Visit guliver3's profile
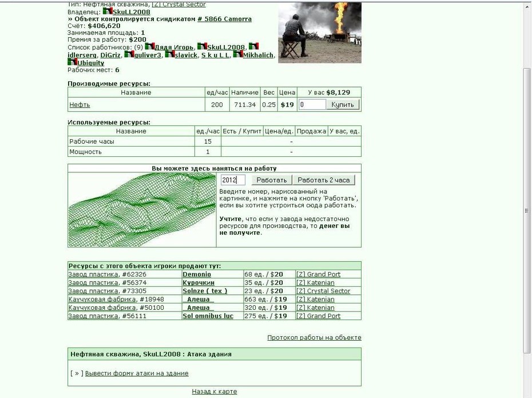532x398 pixels. click(148, 55)
